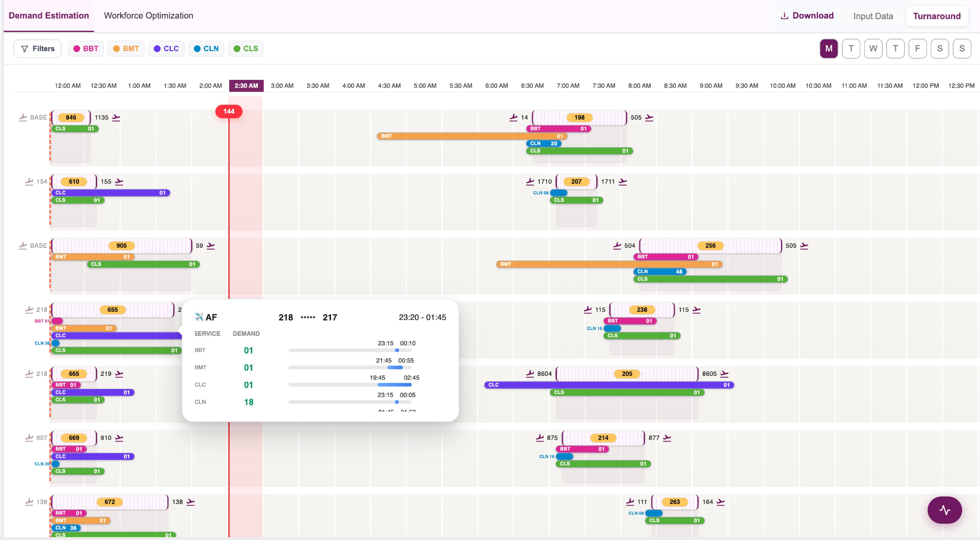Click the activity pulse floating button
980x540 pixels.
[x=945, y=510]
